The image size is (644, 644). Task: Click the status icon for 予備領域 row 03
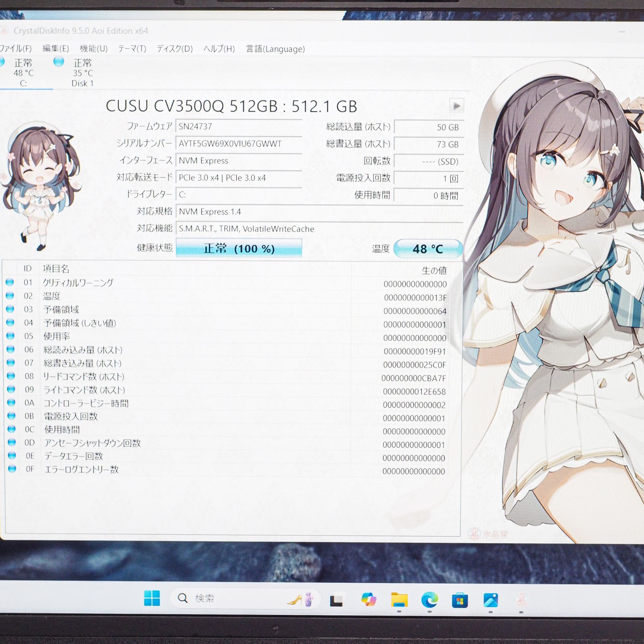point(10,309)
